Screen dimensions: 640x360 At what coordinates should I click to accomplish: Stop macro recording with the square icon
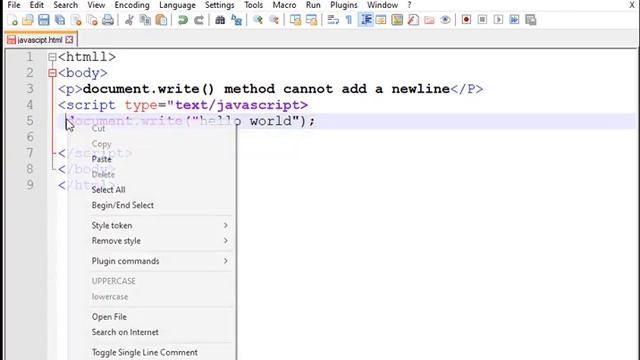(x=482, y=20)
